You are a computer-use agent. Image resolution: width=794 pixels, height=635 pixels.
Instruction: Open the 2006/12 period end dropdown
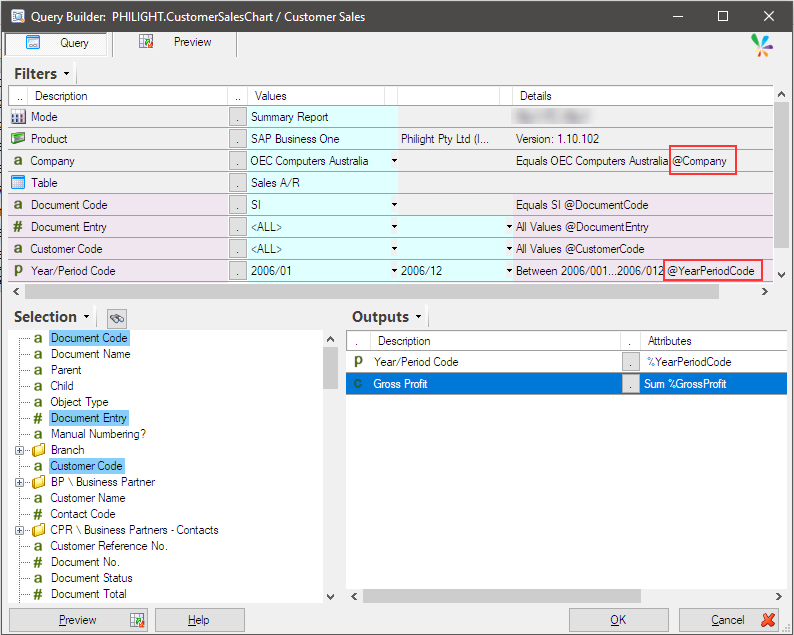coord(509,271)
